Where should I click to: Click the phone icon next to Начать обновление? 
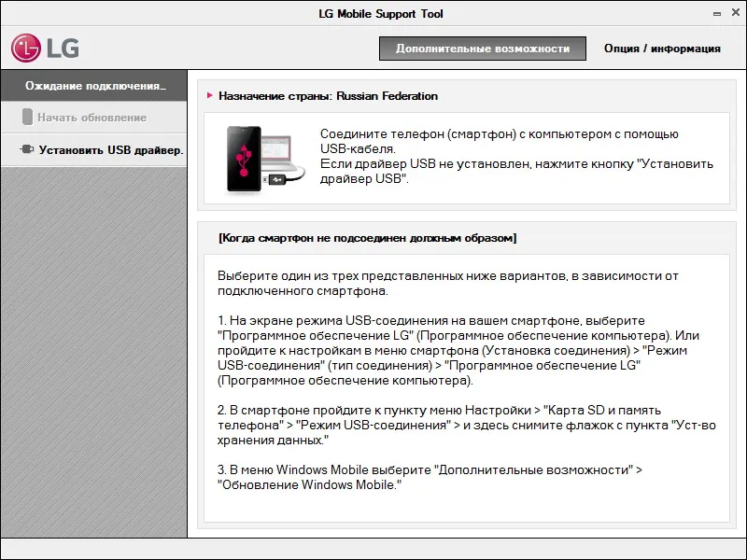(28, 118)
